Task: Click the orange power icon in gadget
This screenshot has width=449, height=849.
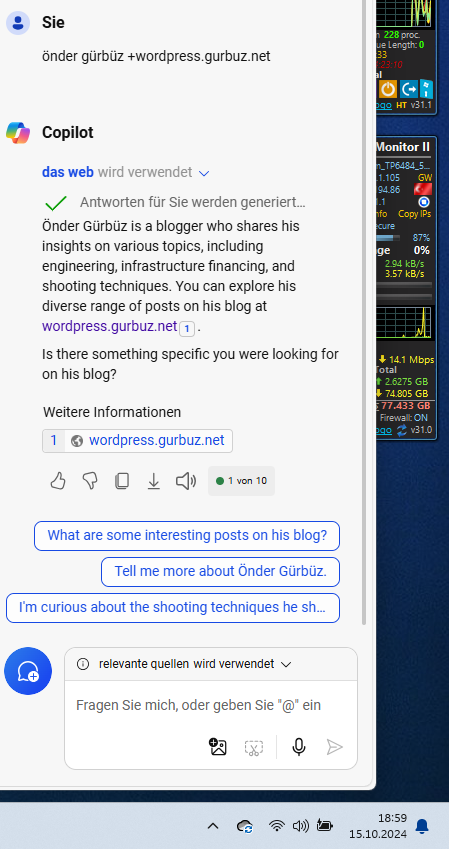Action: [388, 89]
